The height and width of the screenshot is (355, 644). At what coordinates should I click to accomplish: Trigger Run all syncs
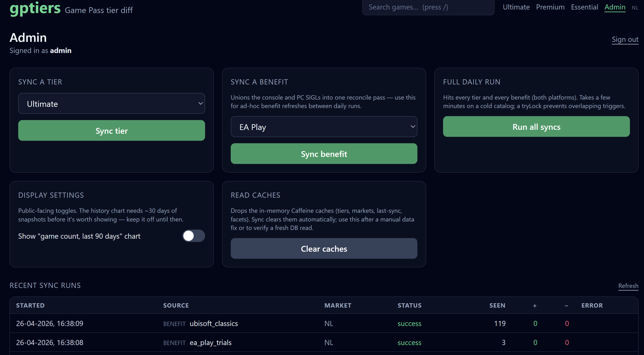(x=536, y=127)
